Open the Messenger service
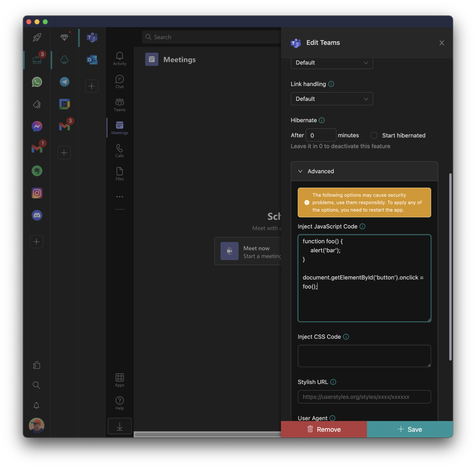Image resolution: width=476 pixels, height=468 pixels. point(37,126)
